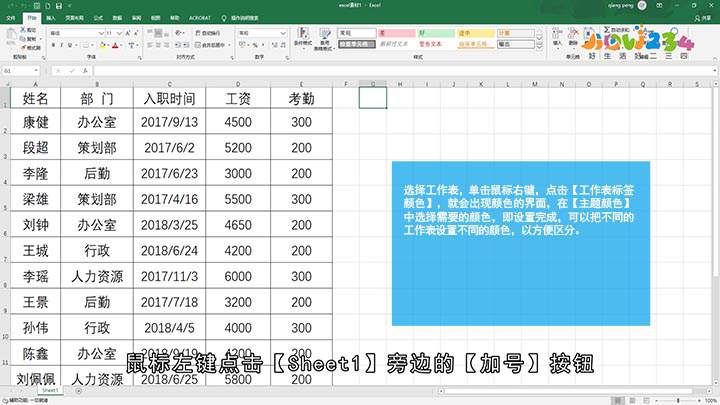This screenshot has height=405, width=720.
Task: Open the number format dropdown
Action: pyautogui.click(x=283, y=33)
